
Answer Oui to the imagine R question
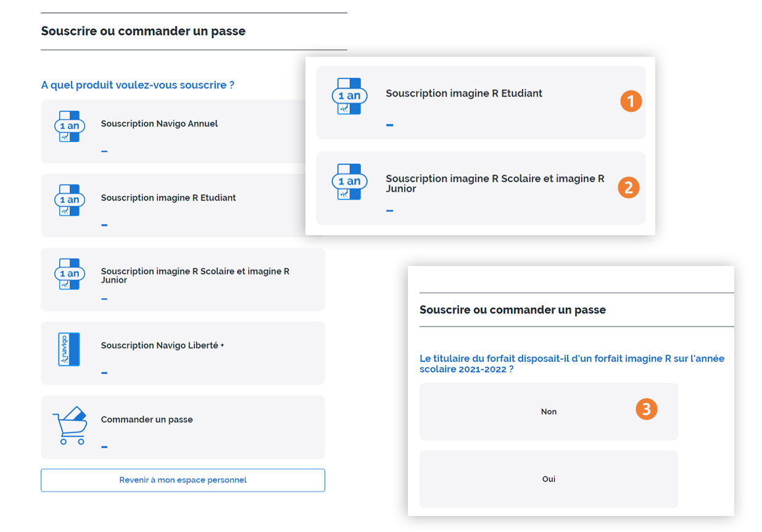(549, 479)
